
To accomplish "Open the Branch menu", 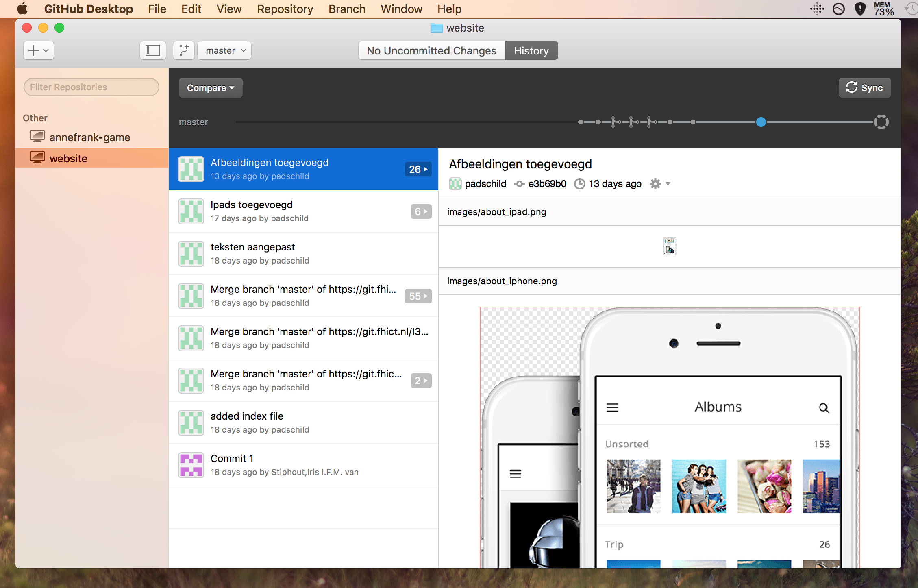I will click(347, 9).
